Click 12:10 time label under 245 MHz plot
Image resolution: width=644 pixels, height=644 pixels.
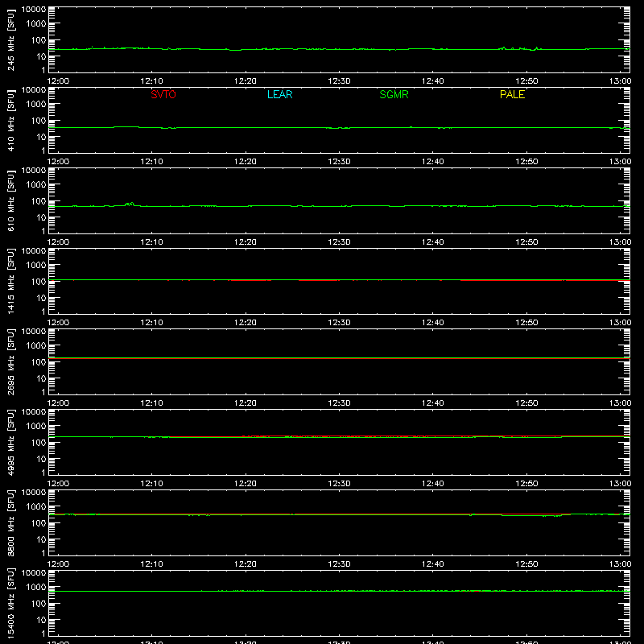click(151, 81)
